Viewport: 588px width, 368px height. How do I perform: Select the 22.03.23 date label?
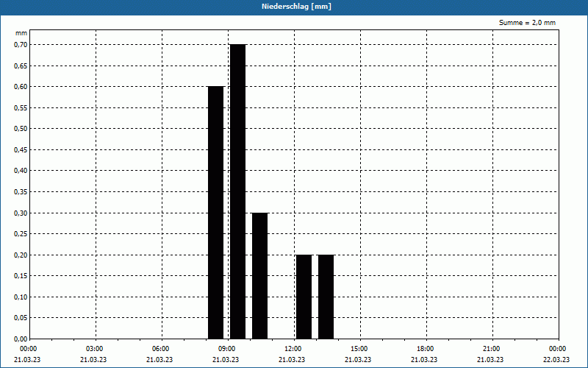[x=556, y=360]
